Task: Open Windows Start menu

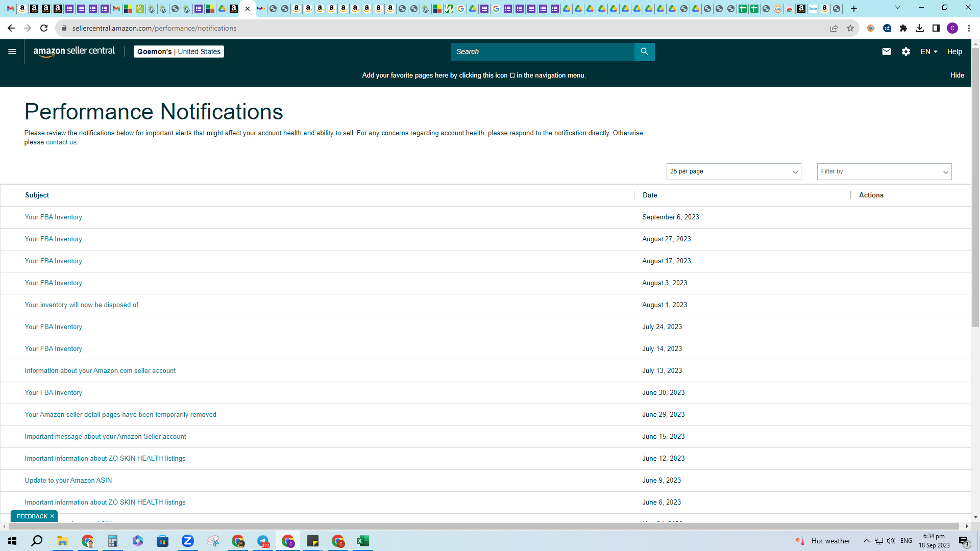Action: tap(12, 541)
